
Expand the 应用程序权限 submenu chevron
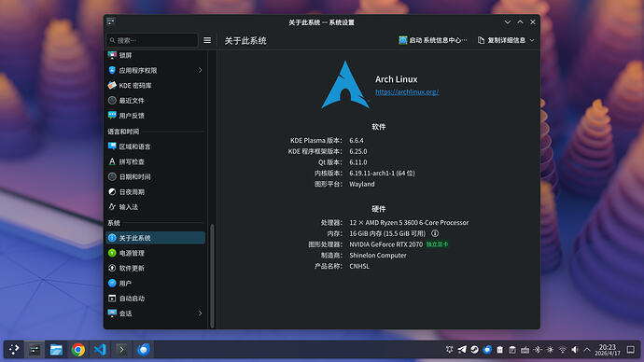tap(200, 70)
